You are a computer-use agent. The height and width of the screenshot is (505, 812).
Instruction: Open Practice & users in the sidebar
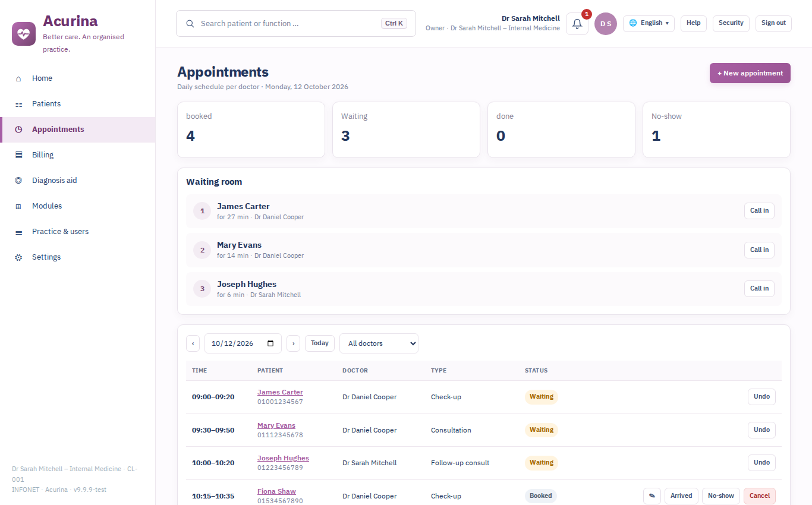[x=78, y=232]
